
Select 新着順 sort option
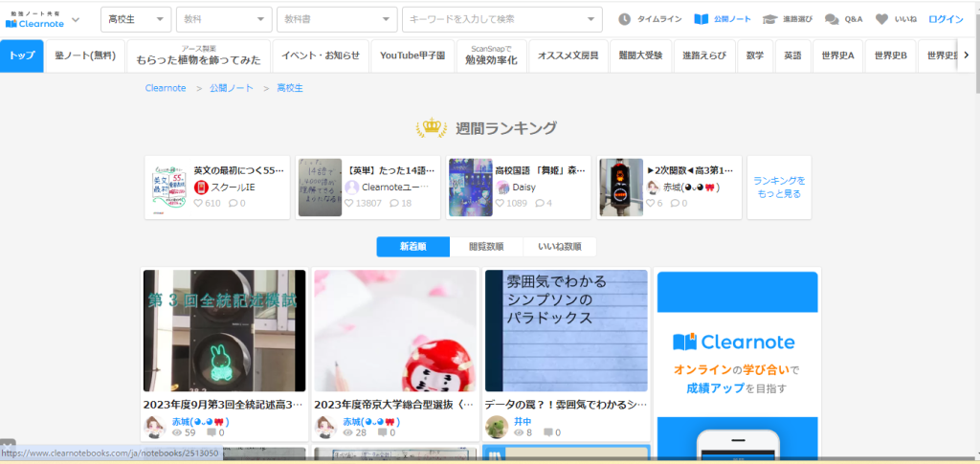pyautogui.click(x=412, y=247)
